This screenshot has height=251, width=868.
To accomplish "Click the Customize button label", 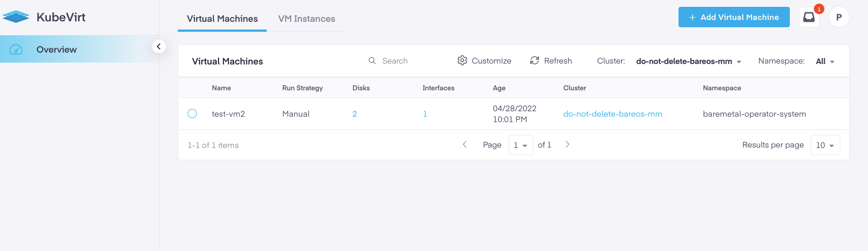I will (491, 61).
